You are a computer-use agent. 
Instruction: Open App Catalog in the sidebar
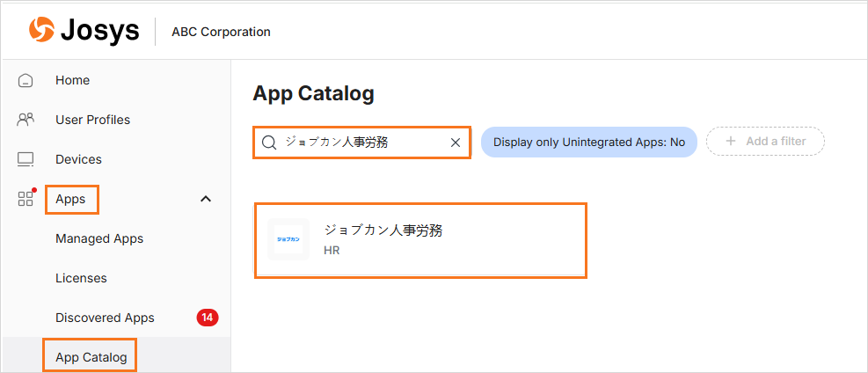91,357
